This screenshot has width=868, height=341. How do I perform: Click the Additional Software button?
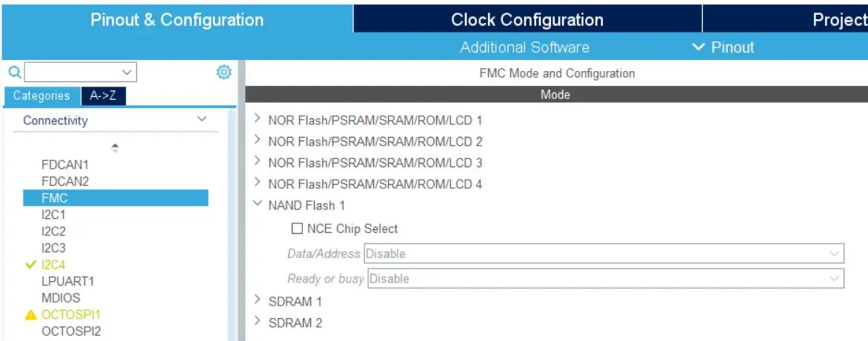[x=524, y=47]
